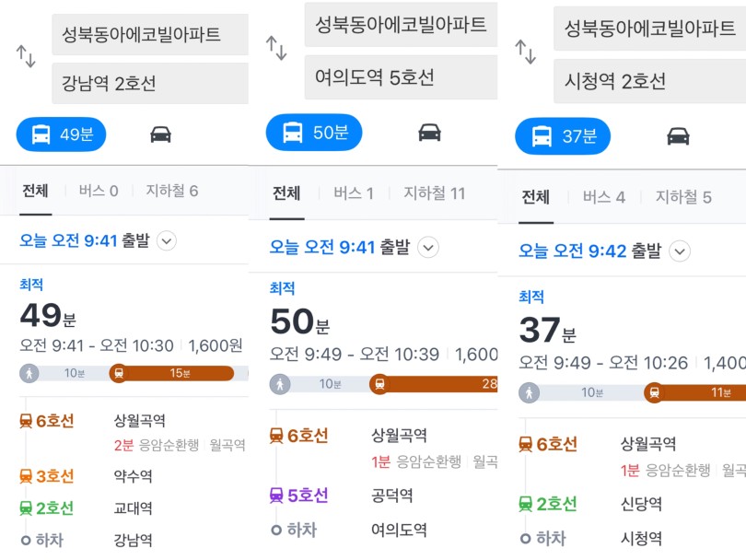Image resolution: width=746 pixels, height=560 pixels.
Task: Open the 지하철 6 tab
Action: [x=171, y=192]
